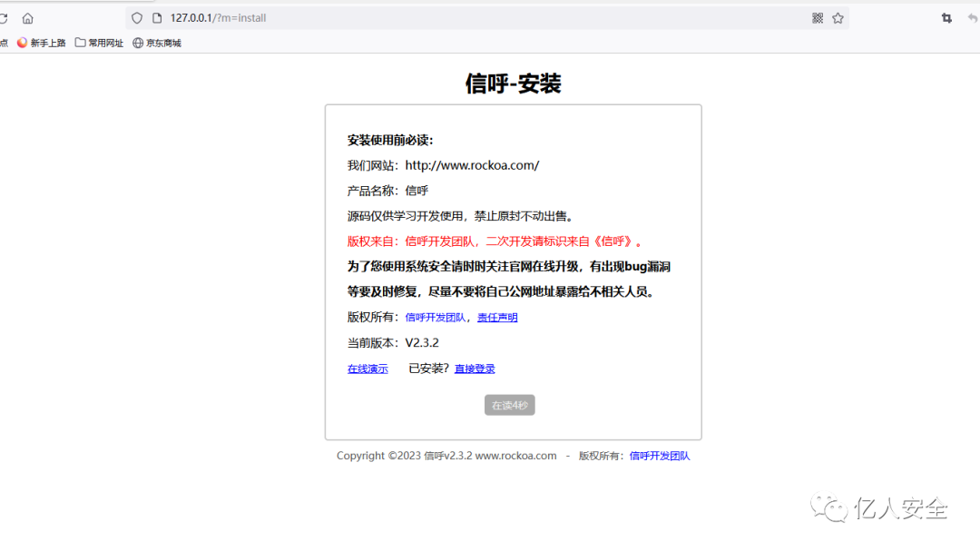This screenshot has width=980, height=551.
Task: Click the 当前版本 V2.3.2 text
Action: [393, 343]
